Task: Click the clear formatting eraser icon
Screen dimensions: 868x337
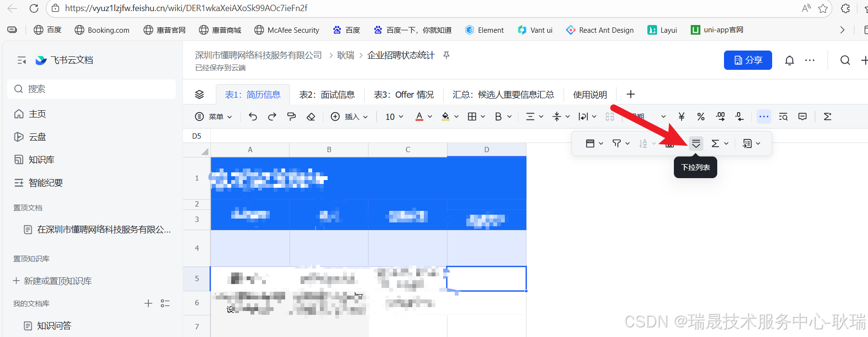Action: coord(311,117)
